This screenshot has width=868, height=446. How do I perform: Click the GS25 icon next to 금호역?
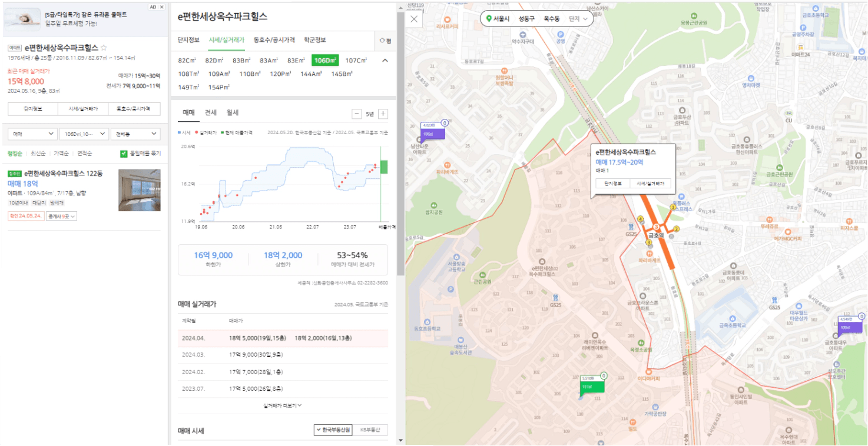[631, 225]
